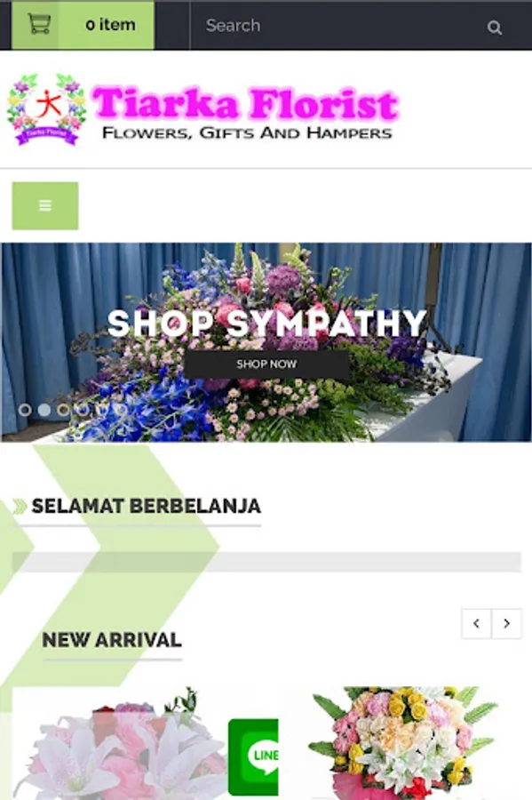Show next new arrival items
Screen dimensions: 532x800
pos(506,623)
